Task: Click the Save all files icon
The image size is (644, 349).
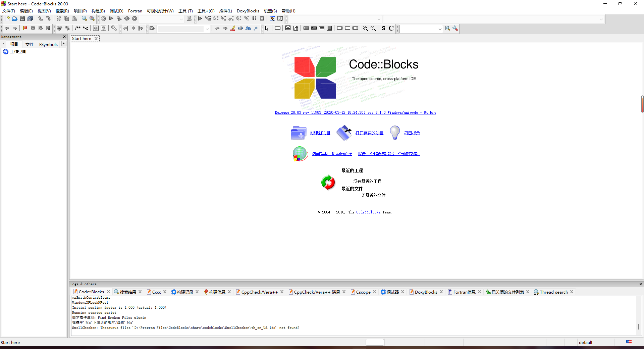Action: [30, 19]
